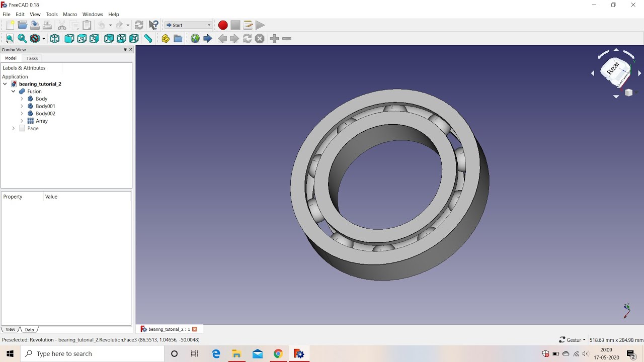Viewport: 644px width, 362px height.
Task: Open the Gesture navigation style dropdown
Action: (572, 340)
